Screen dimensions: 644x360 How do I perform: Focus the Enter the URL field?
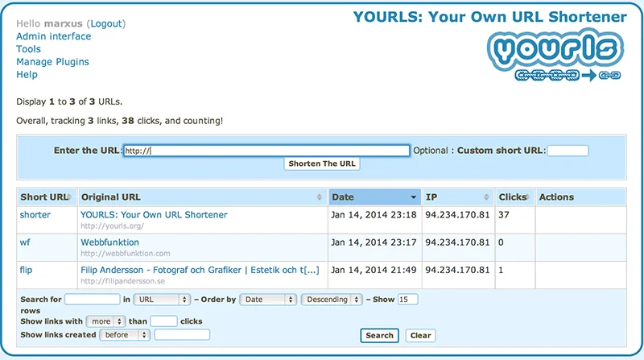pyautogui.click(x=266, y=151)
